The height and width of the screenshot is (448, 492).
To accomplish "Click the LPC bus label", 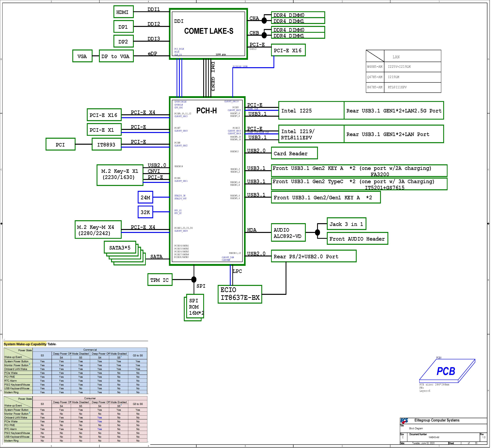I will (x=237, y=271).
